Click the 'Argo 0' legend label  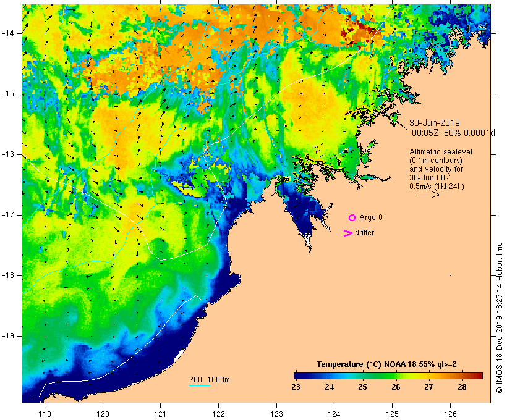(371, 217)
